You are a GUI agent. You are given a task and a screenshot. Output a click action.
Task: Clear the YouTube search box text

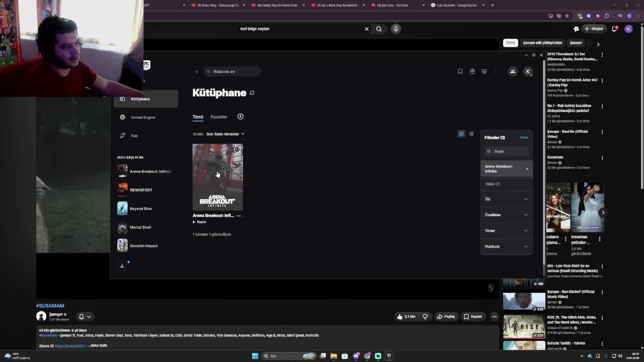click(x=367, y=29)
